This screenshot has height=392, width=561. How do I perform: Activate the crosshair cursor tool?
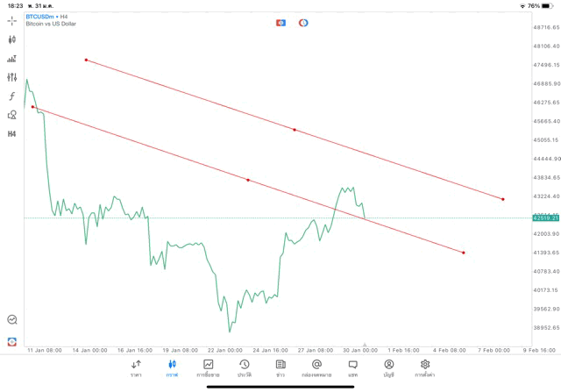coord(12,19)
